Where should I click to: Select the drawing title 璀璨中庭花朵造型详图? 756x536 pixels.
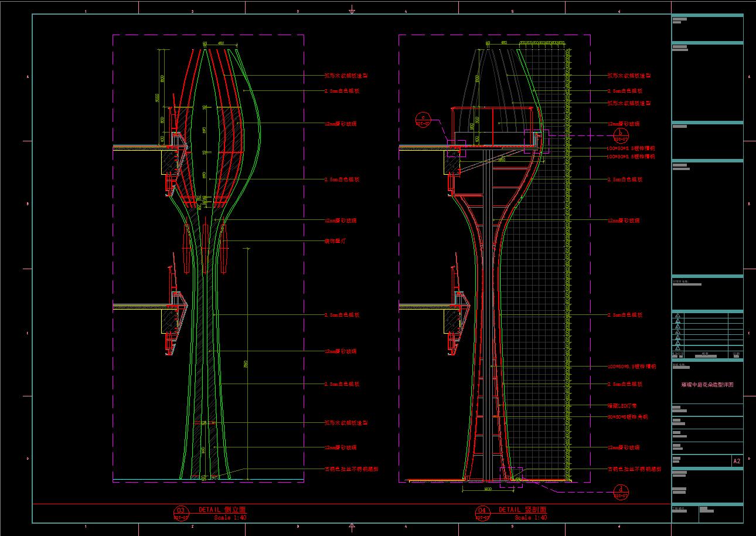click(x=707, y=385)
